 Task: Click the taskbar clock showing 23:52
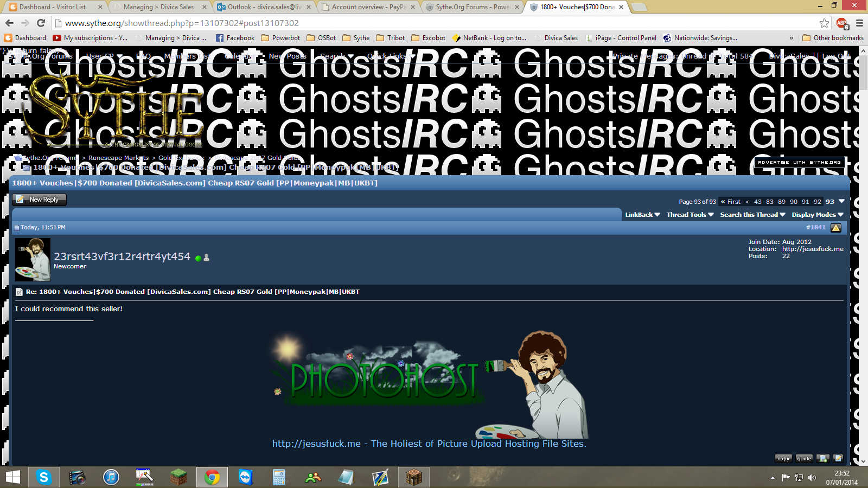(x=842, y=478)
